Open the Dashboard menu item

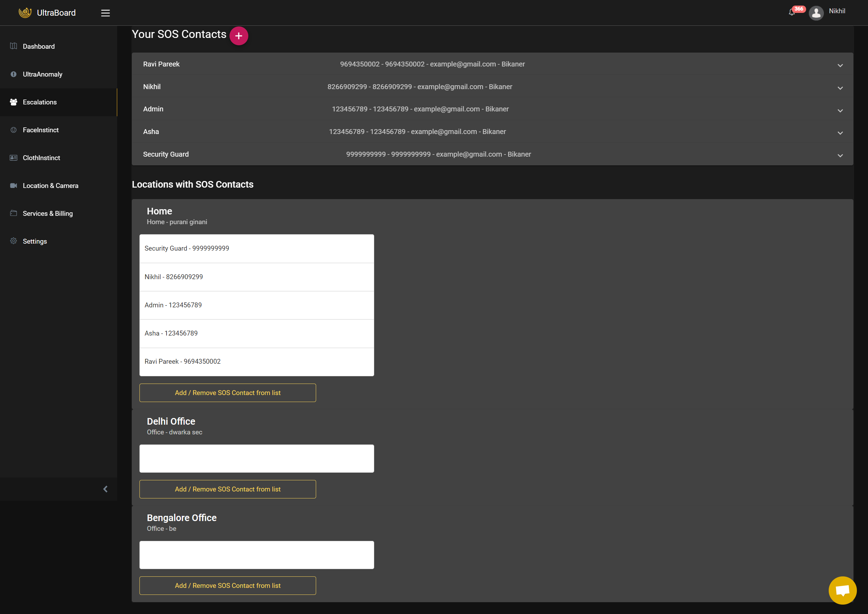tap(39, 46)
